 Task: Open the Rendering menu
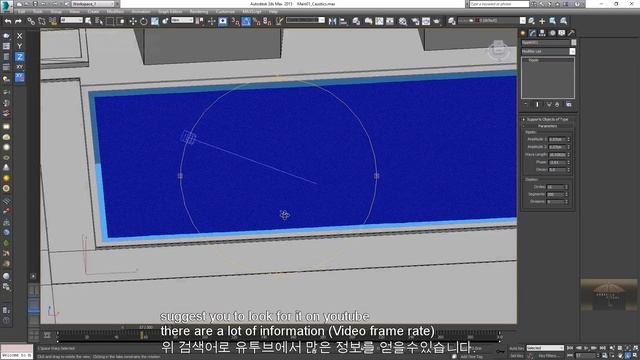pos(199,12)
